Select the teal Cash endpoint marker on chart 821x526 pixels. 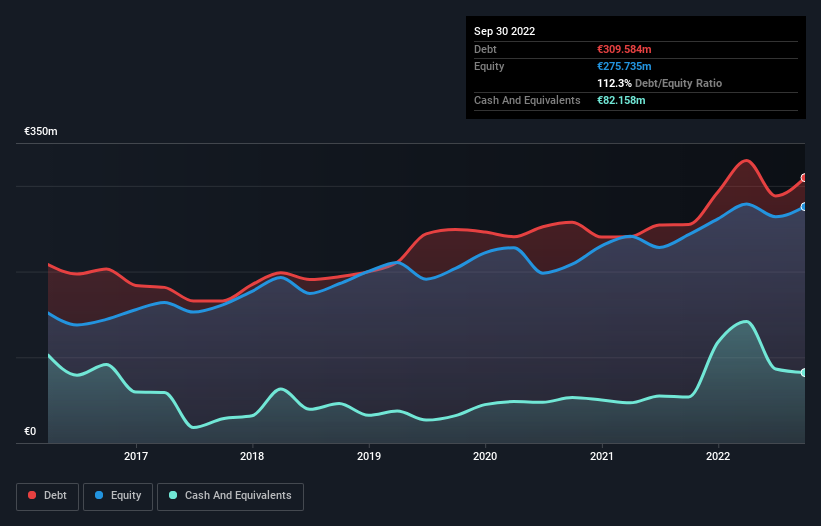pyautogui.click(x=804, y=373)
